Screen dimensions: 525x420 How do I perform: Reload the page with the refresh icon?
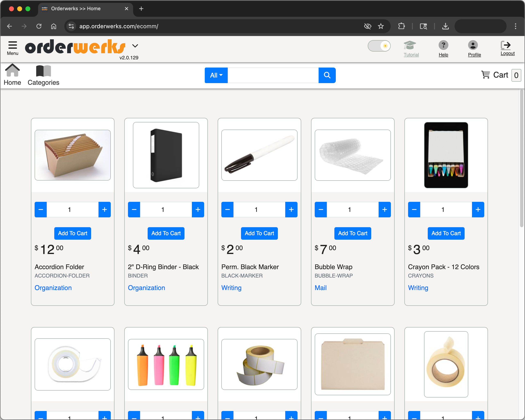click(39, 26)
